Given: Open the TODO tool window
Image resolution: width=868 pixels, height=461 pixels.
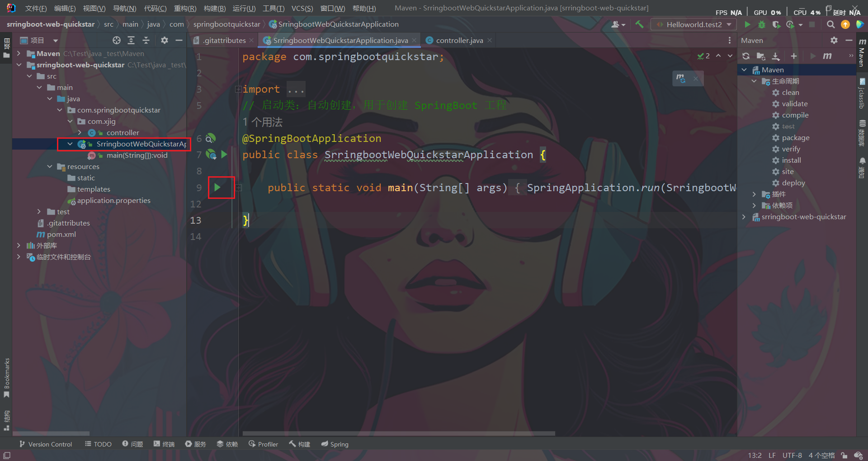Looking at the screenshot, I should click(x=98, y=444).
